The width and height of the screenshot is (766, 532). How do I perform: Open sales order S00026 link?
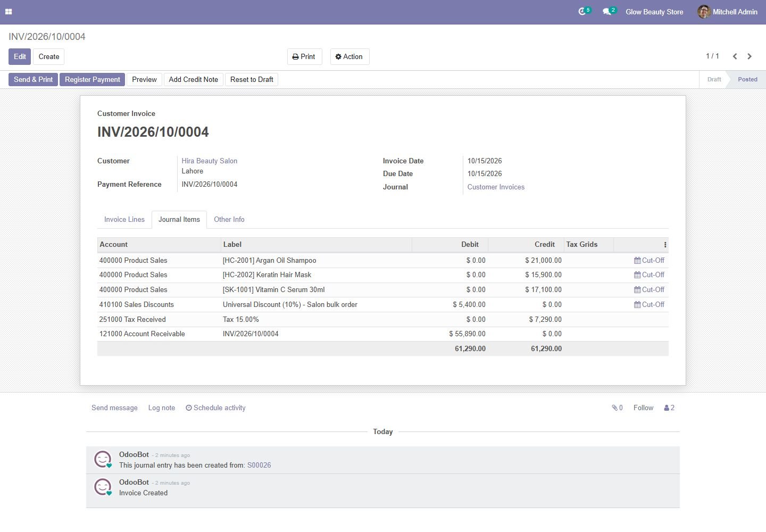(259, 465)
